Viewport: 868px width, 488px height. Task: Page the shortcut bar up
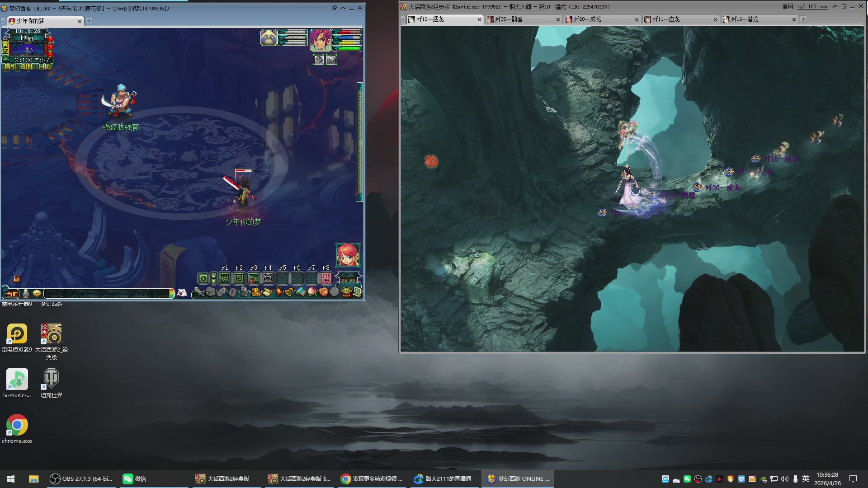point(214,275)
